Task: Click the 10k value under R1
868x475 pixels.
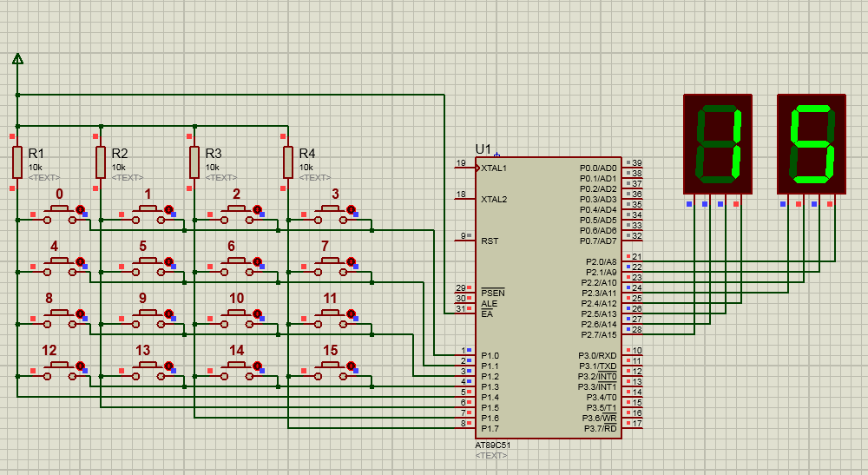Action: (x=36, y=168)
